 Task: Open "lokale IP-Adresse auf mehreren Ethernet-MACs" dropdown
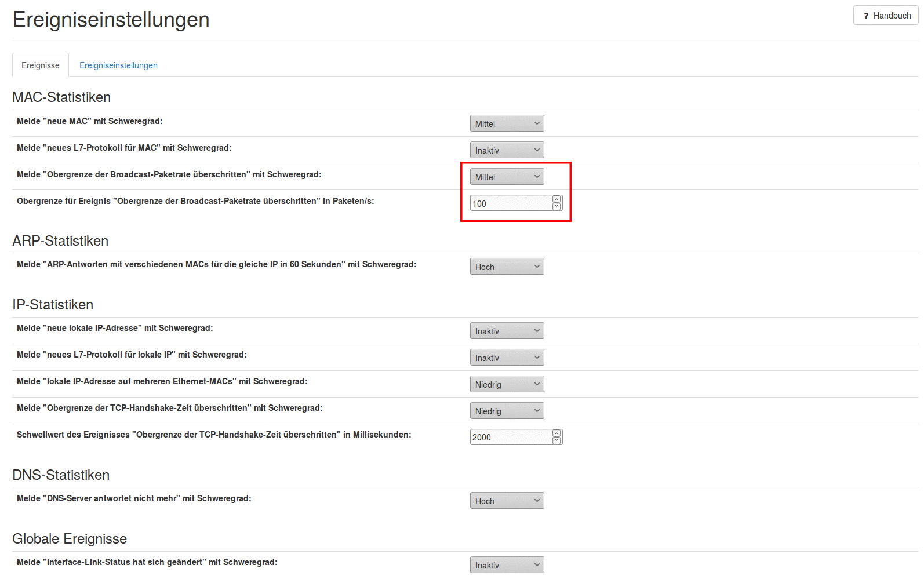[x=507, y=384]
